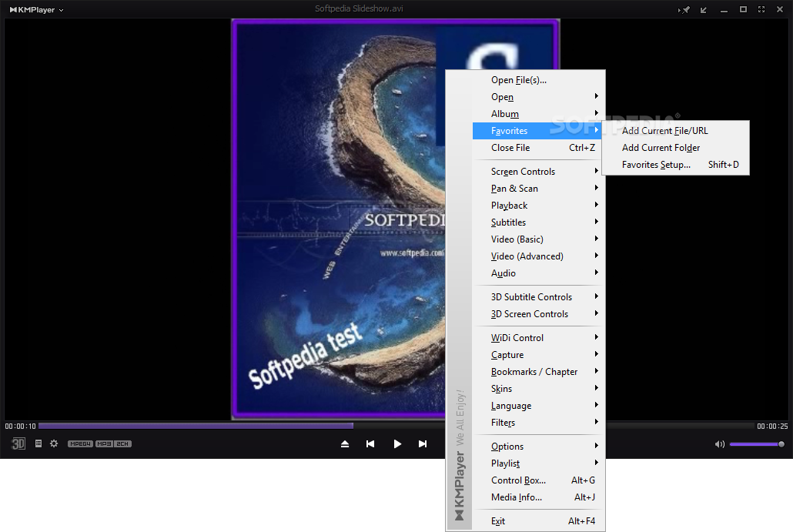The image size is (793, 532).
Task: Open 3D Subtitle Controls submenu
Action: 539,297
